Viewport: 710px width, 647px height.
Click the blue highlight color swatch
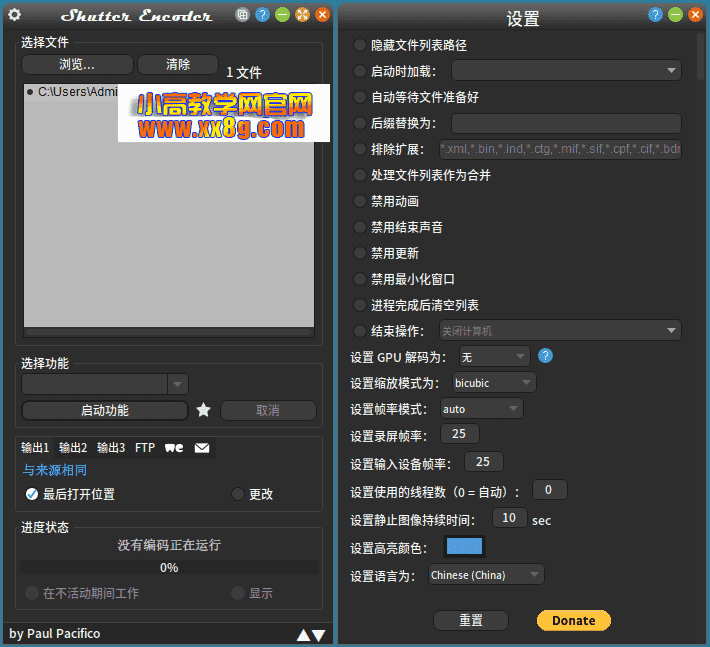tap(464, 546)
